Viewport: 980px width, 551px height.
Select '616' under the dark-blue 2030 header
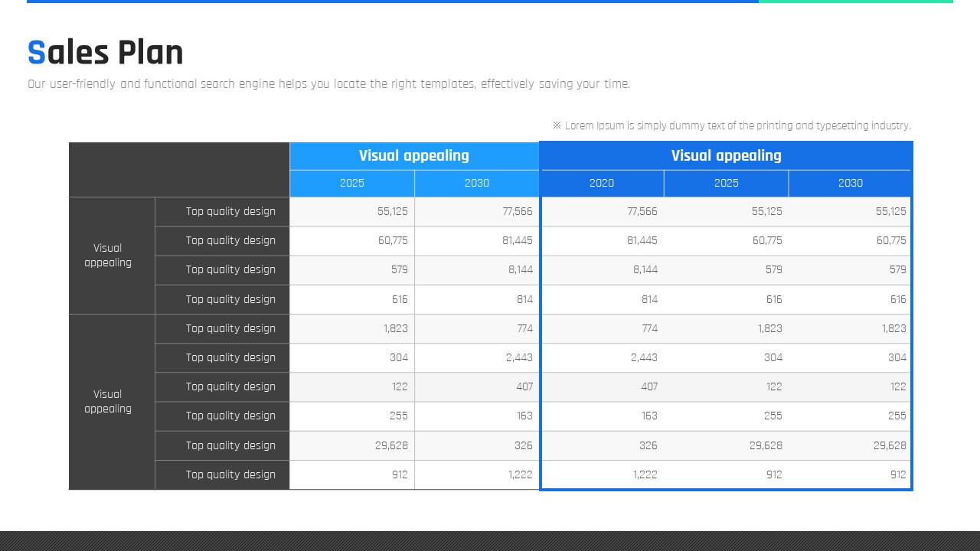pyautogui.click(x=899, y=299)
